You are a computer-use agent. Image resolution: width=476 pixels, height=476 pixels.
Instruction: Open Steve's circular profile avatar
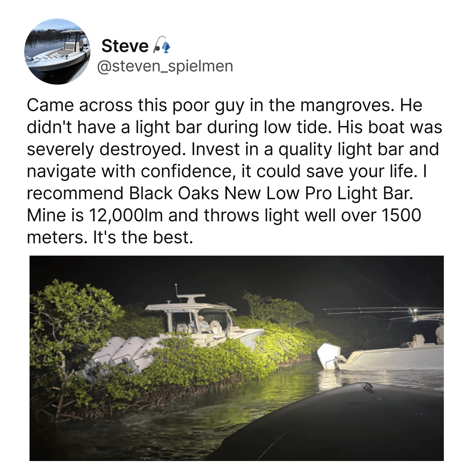[57, 51]
